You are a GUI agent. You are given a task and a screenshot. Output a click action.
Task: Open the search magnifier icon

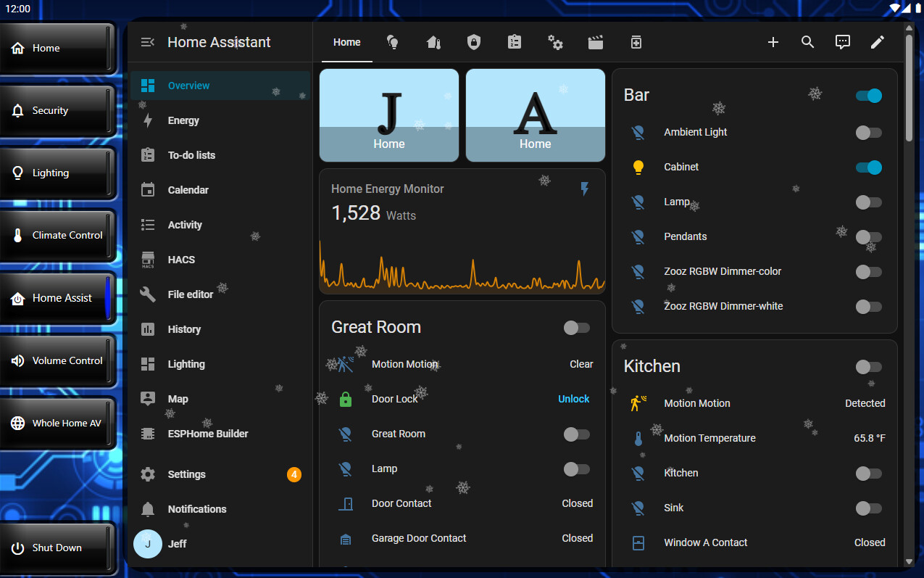click(x=808, y=42)
